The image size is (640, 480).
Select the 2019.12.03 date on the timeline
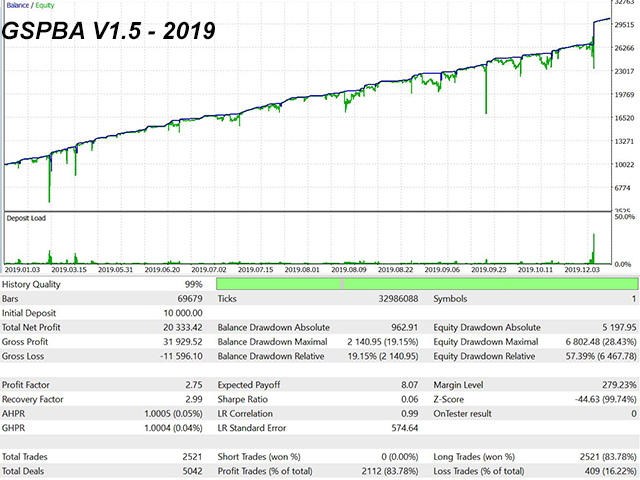coord(581,269)
